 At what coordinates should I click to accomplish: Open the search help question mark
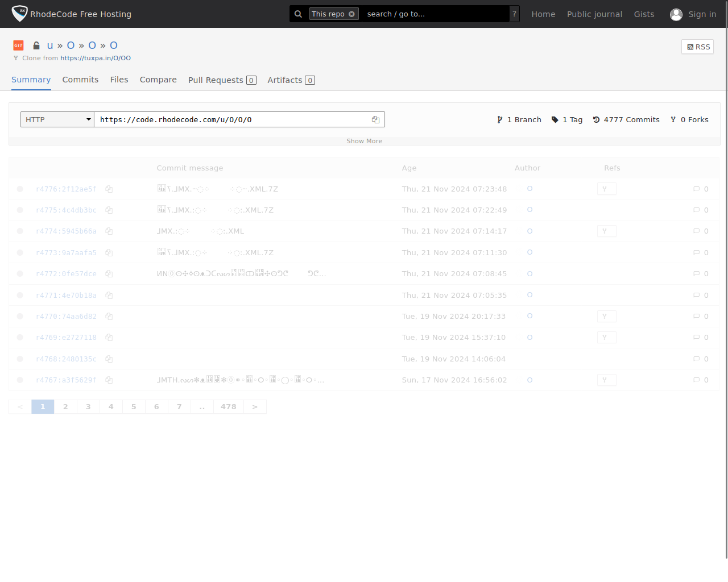pos(514,14)
